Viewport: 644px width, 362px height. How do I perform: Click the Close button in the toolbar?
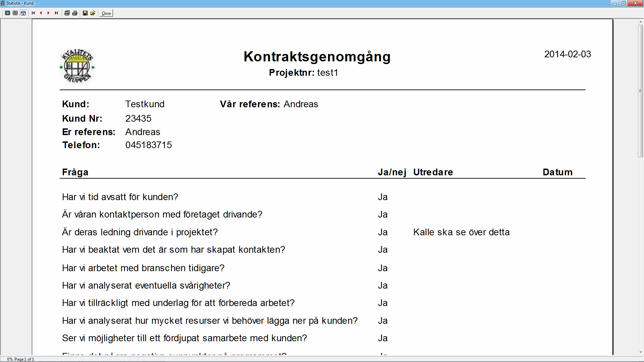106,13
